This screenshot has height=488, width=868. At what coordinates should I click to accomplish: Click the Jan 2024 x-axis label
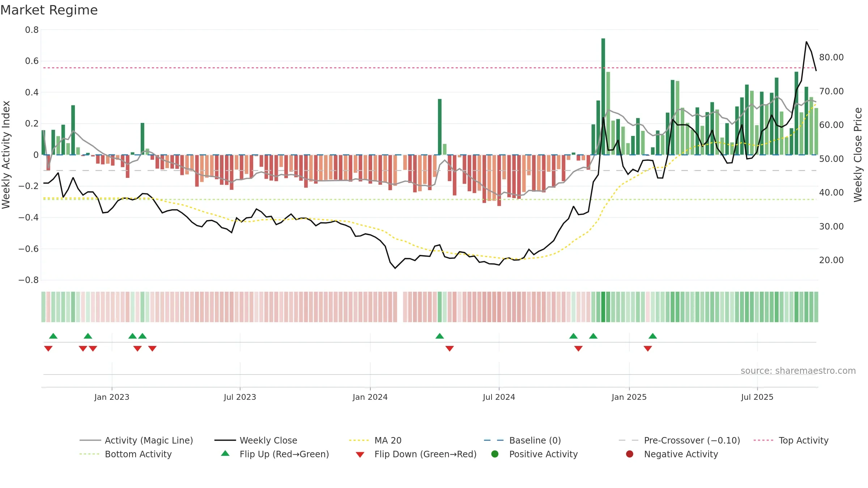370,397
